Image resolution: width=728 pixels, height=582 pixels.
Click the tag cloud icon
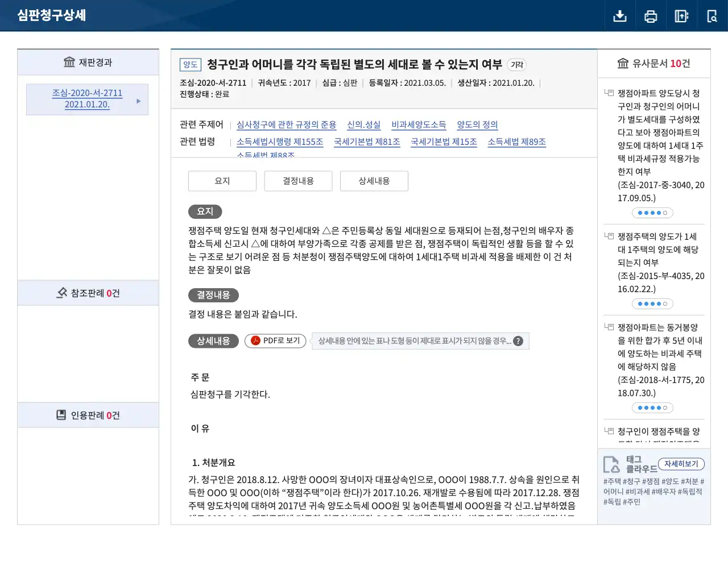pos(611,464)
